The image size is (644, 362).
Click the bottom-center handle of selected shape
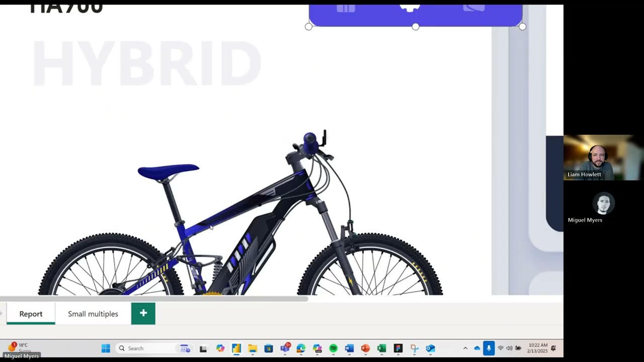(416, 27)
